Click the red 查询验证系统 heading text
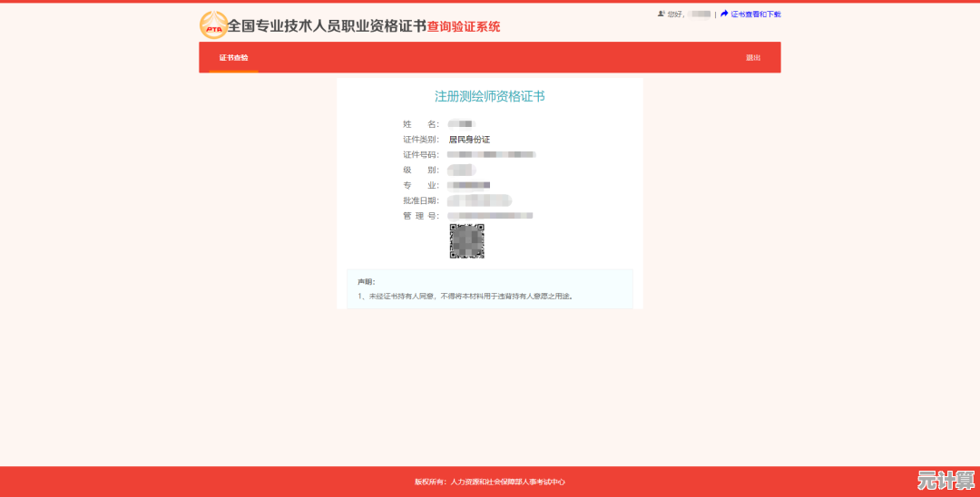 (464, 27)
